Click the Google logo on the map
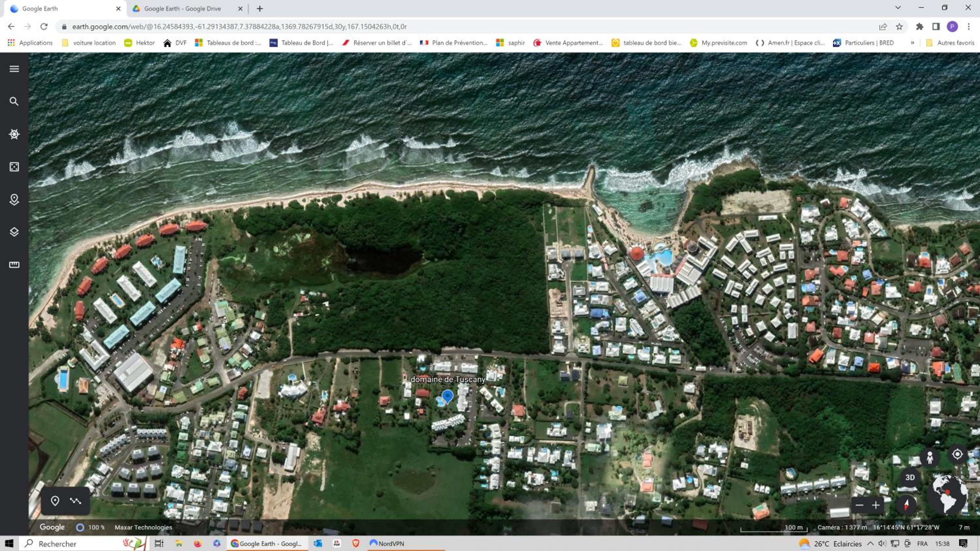Screen dimensions: 980x551 52,527
